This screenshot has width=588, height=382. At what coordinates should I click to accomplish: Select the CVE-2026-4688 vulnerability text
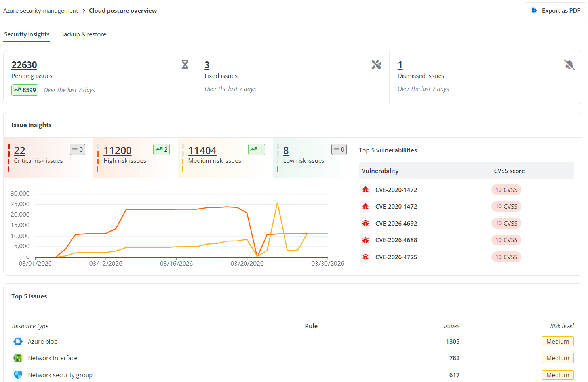(x=396, y=240)
